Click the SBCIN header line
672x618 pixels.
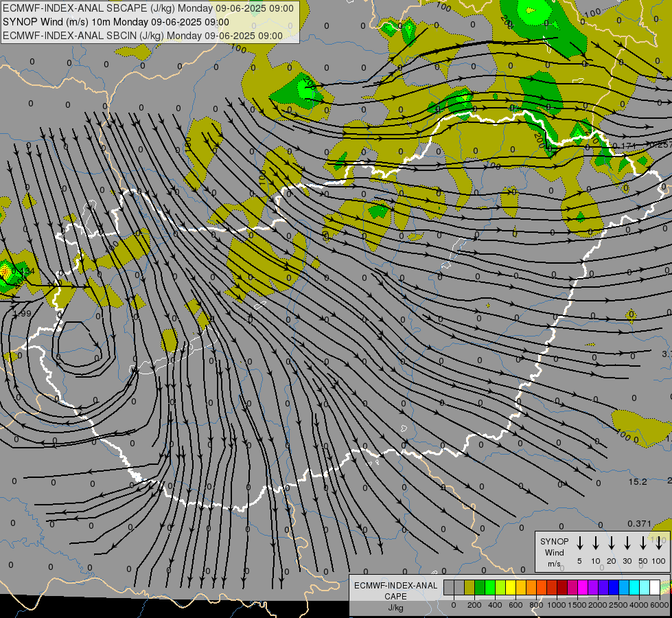click(143, 36)
